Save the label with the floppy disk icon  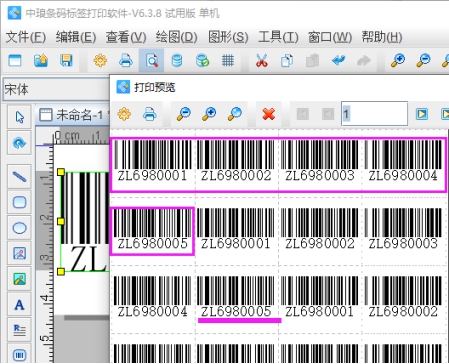pyautogui.click(x=66, y=61)
